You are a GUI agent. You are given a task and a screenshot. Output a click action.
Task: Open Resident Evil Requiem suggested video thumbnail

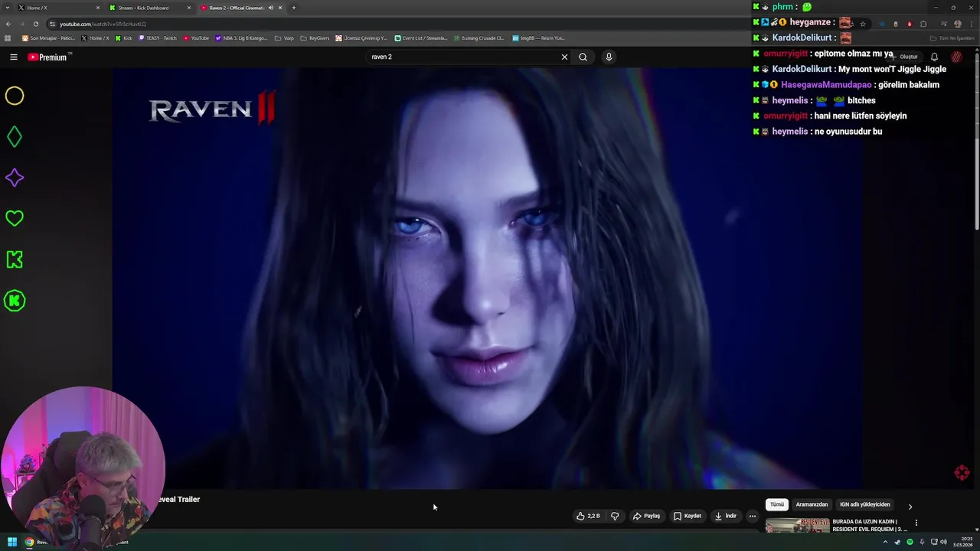pyautogui.click(x=797, y=526)
